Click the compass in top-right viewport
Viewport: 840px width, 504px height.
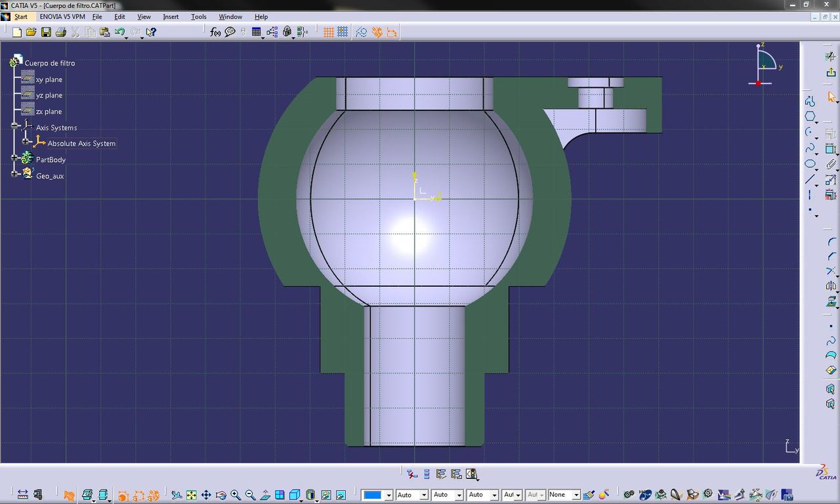(765, 64)
